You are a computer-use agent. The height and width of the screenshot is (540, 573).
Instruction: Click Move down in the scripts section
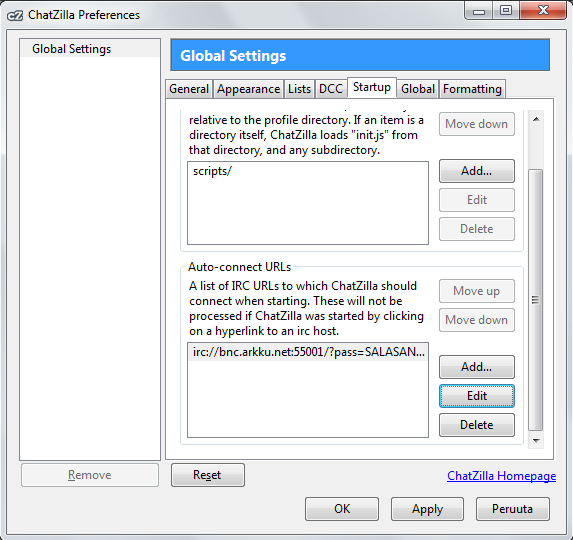coord(477,124)
